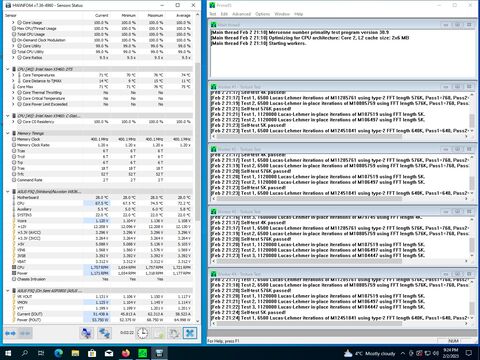This screenshot has height=360, width=480.
Task: Expand the Core Ratios row
Action: point(13,58)
